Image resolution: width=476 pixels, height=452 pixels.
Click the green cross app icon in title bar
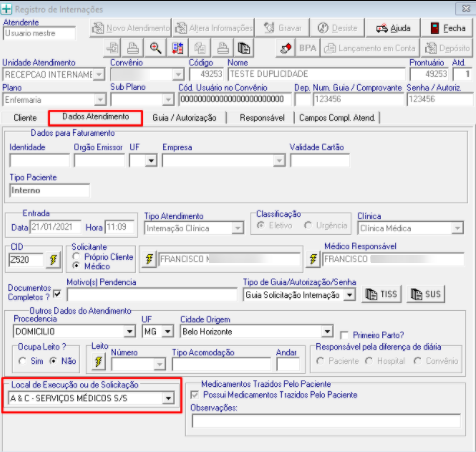pos(6,9)
